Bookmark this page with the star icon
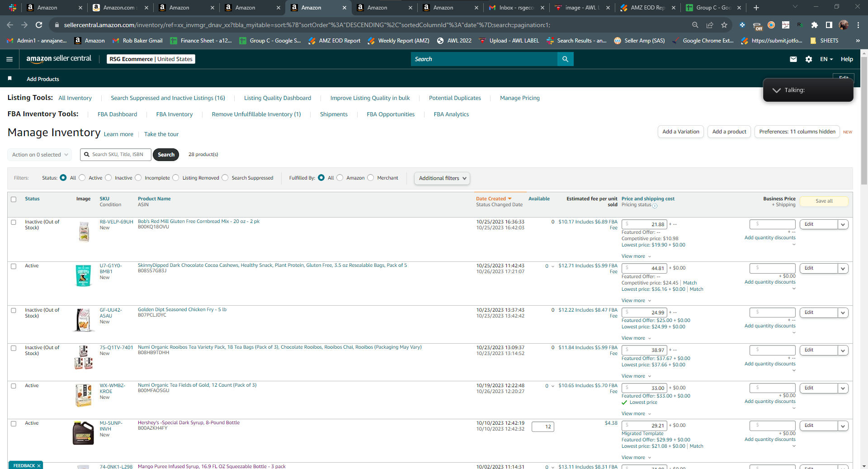Screen dimensions: 868x469 pos(724,25)
